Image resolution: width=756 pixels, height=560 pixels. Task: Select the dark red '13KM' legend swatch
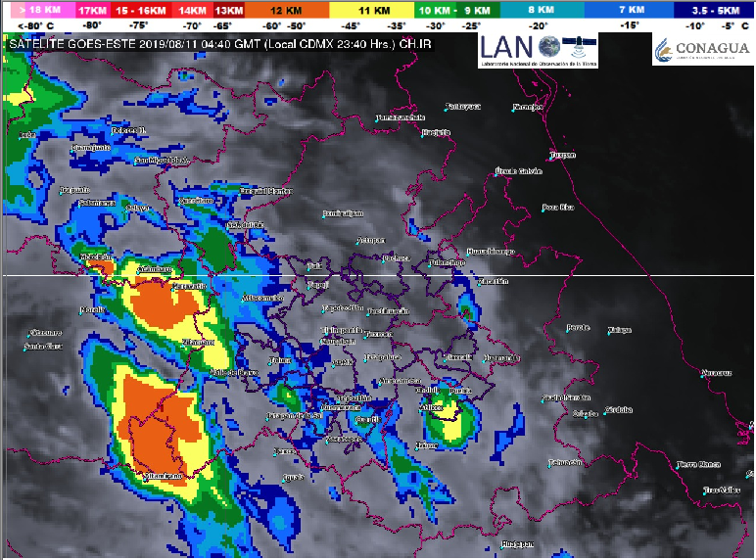point(228,10)
